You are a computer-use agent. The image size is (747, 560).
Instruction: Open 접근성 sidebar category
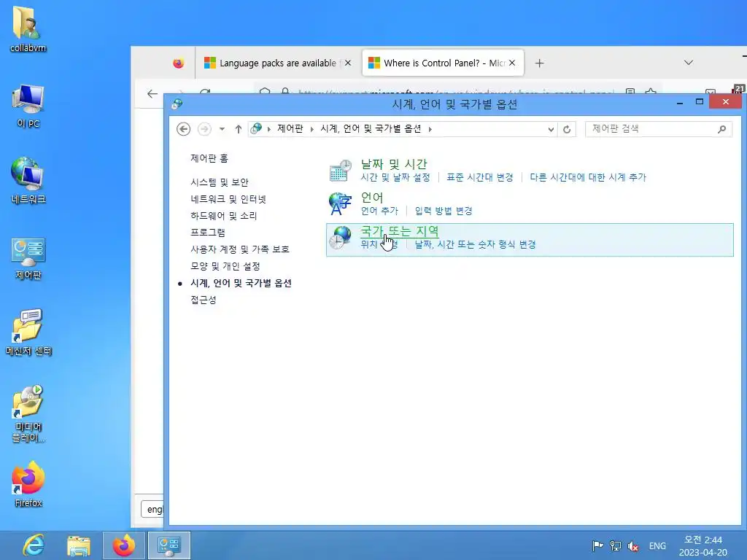204,300
